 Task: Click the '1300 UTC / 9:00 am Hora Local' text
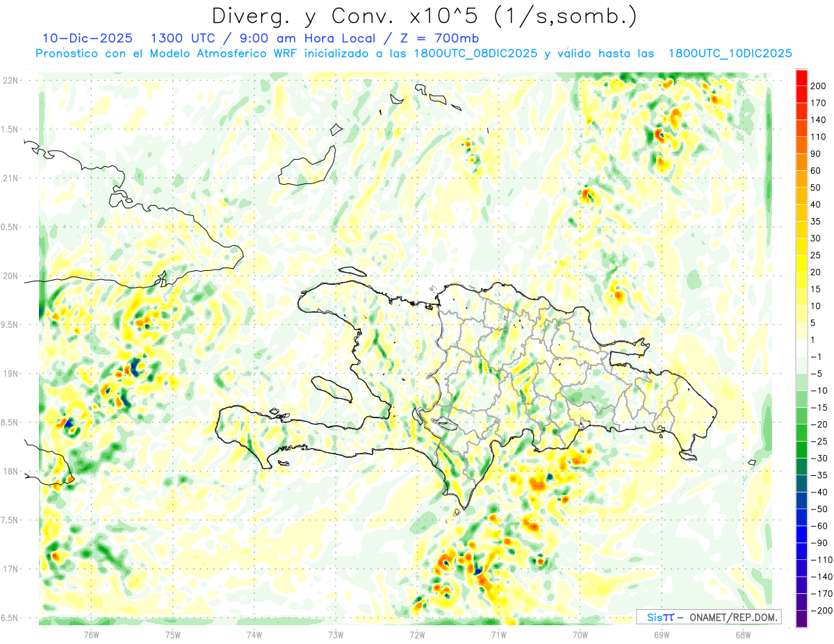coord(265,38)
